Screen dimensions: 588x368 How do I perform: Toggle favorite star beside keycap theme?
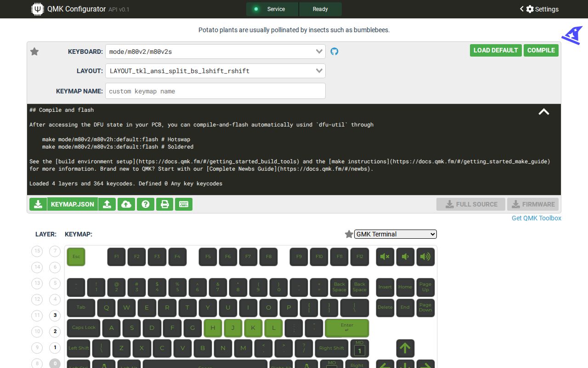(349, 234)
